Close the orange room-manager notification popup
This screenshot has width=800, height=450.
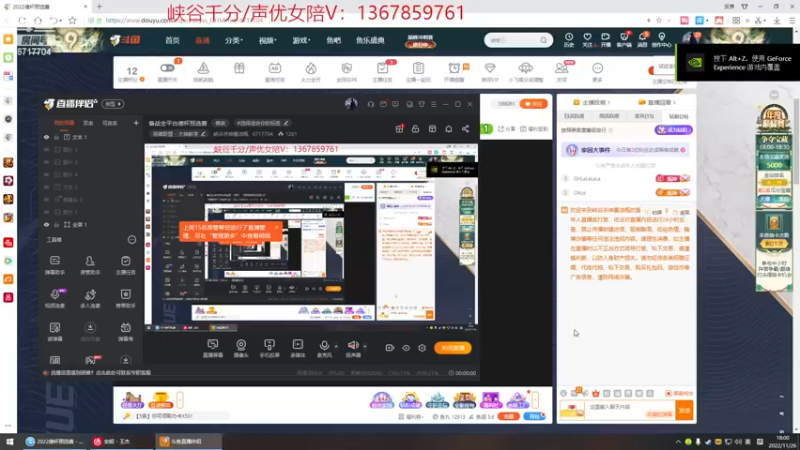point(277,228)
